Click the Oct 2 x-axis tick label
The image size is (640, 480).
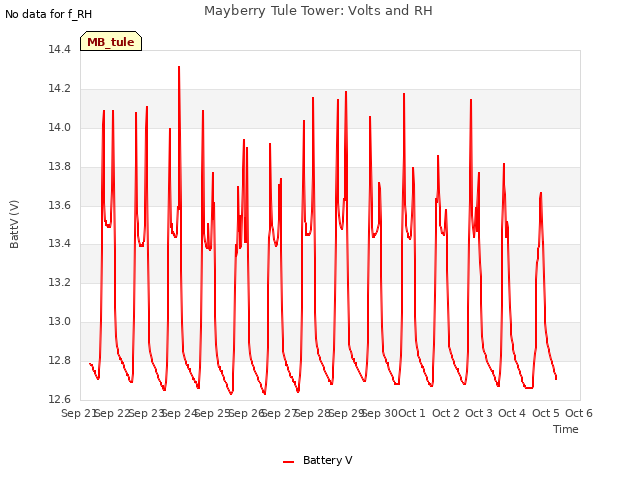pos(446,413)
